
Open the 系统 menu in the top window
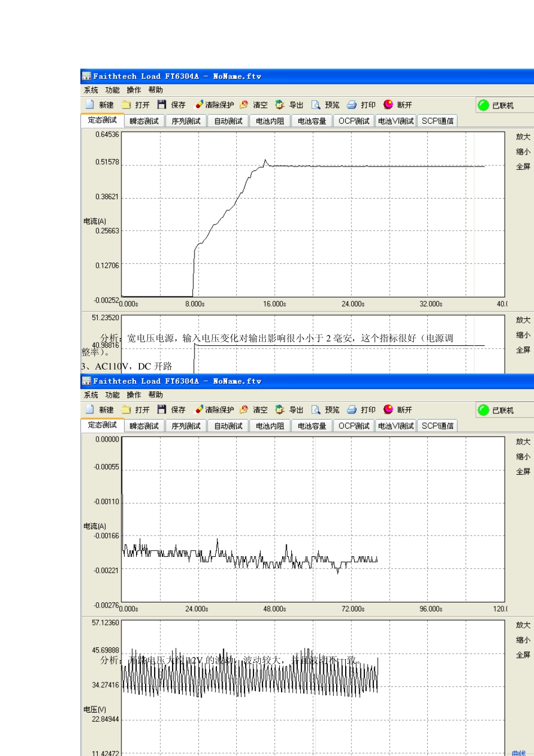point(91,90)
